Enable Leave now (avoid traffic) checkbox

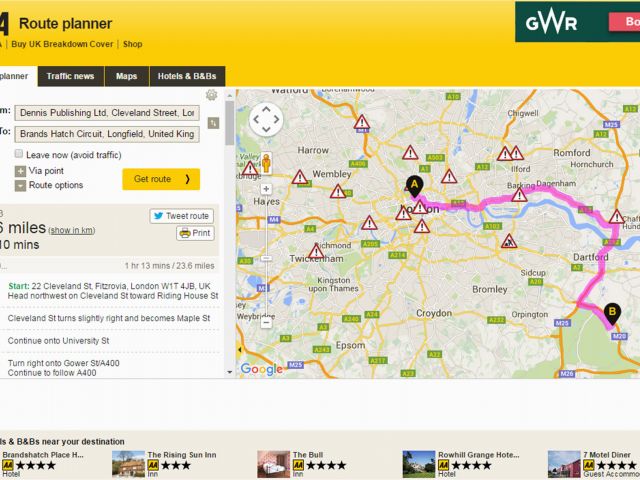[x=19, y=153]
